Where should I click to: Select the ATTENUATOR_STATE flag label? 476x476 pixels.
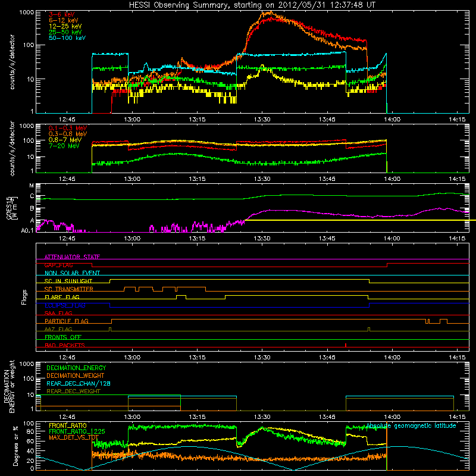point(72,257)
